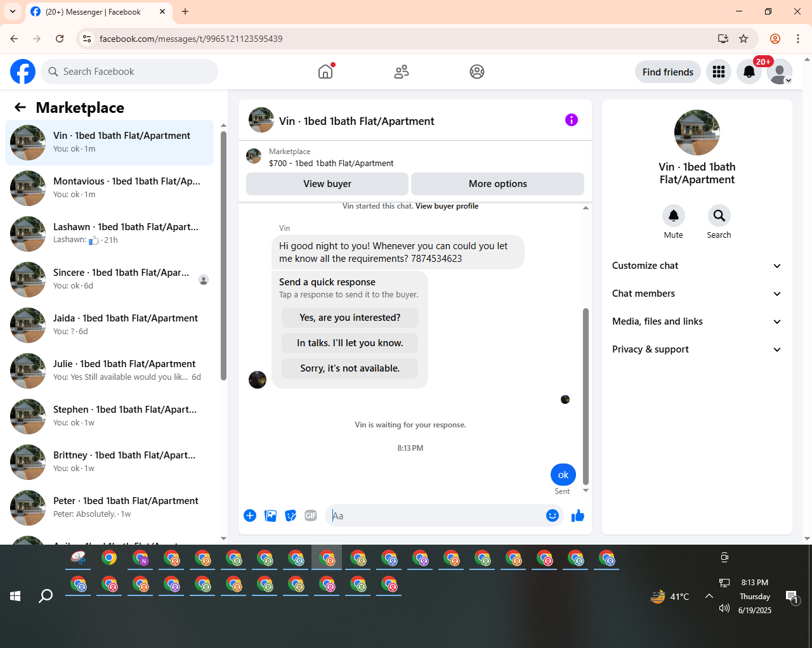Expand Media, files and links section
The width and height of the screenshot is (812, 648).
pos(697,321)
